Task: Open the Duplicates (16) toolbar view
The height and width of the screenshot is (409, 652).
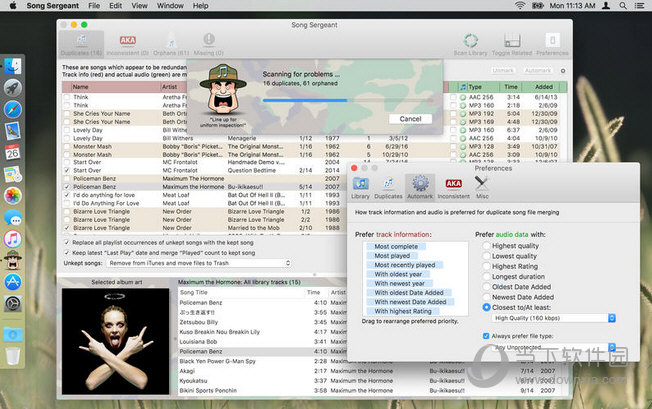Action: pos(81,44)
